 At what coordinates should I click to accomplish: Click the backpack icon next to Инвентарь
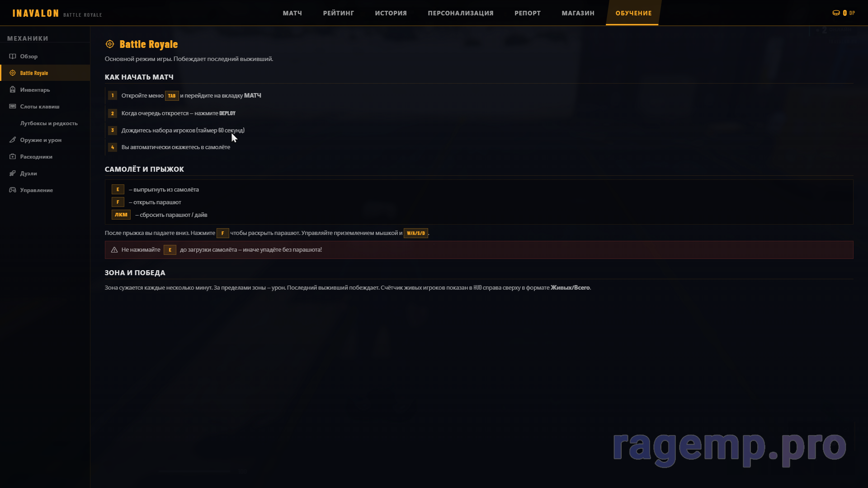click(13, 90)
